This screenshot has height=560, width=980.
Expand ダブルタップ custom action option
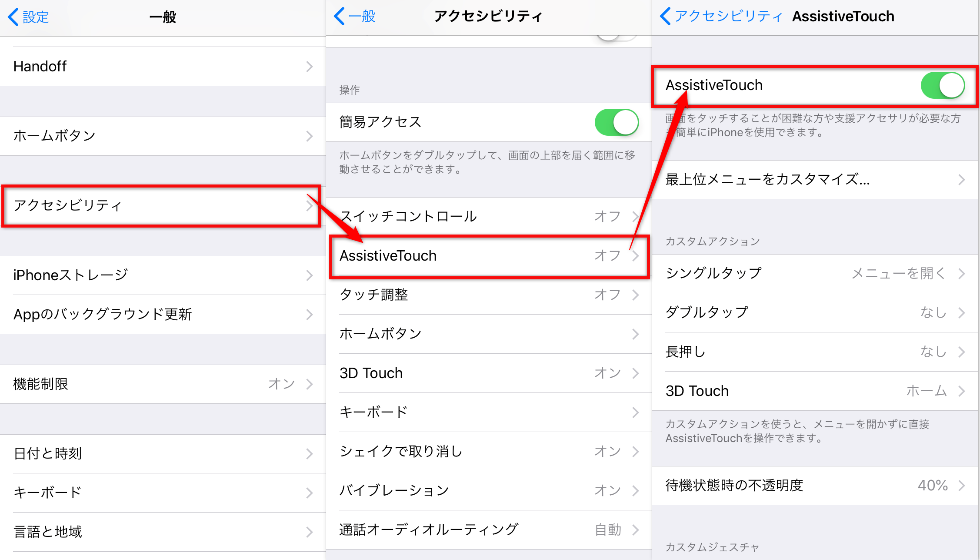click(817, 312)
